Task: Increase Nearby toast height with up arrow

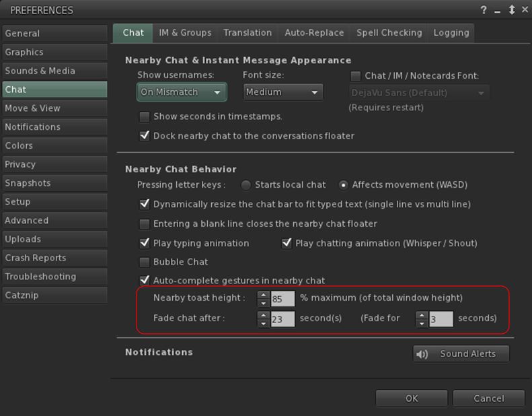Action: coord(264,295)
